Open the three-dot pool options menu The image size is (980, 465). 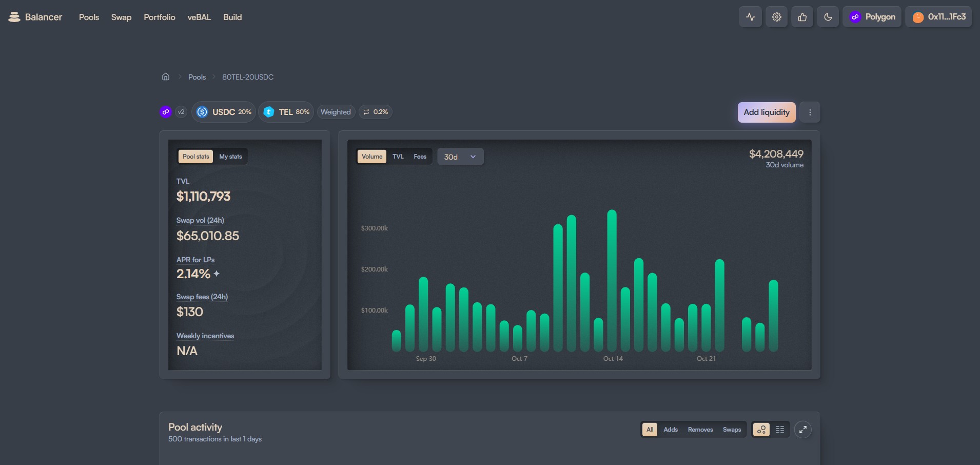[x=810, y=112]
